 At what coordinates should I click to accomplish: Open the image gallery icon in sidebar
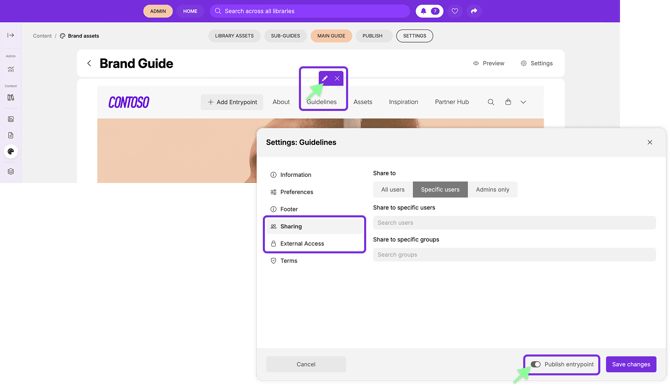pyautogui.click(x=11, y=119)
